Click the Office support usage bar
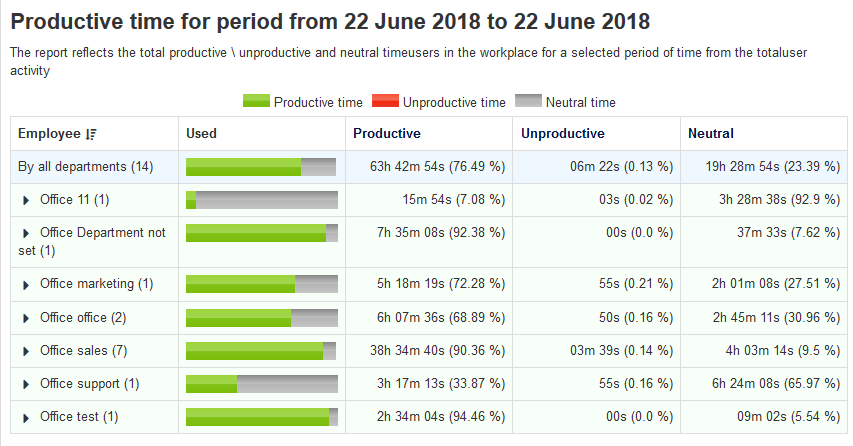The width and height of the screenshot is (853, 446). coord(261,384)
